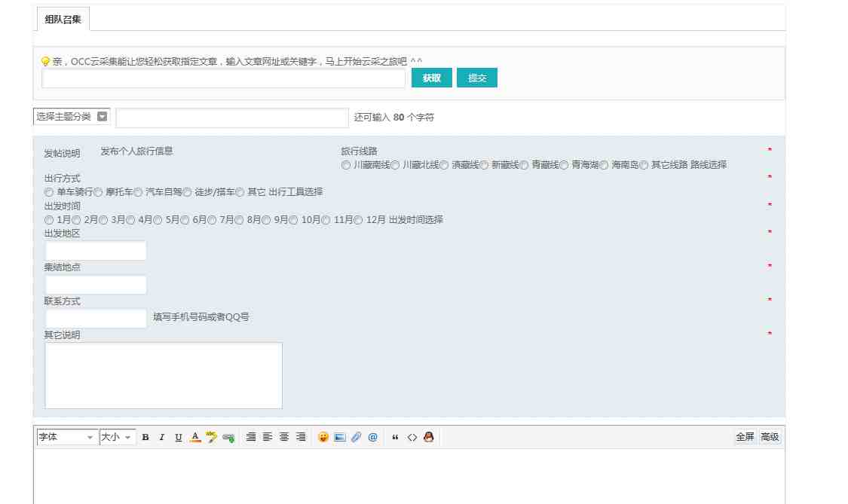Screen dimensions: 848x504
Task: Align text left in the editor
Action: coord(268,437)
